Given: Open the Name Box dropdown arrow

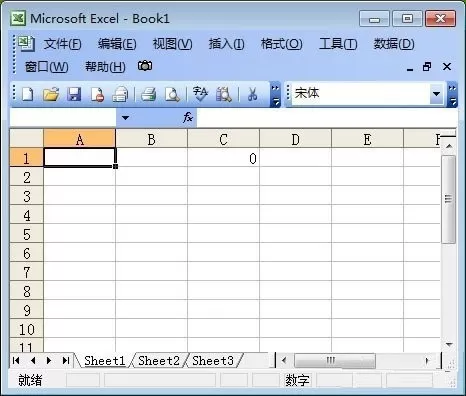Looking at the screenshot, I should [125, 118].
